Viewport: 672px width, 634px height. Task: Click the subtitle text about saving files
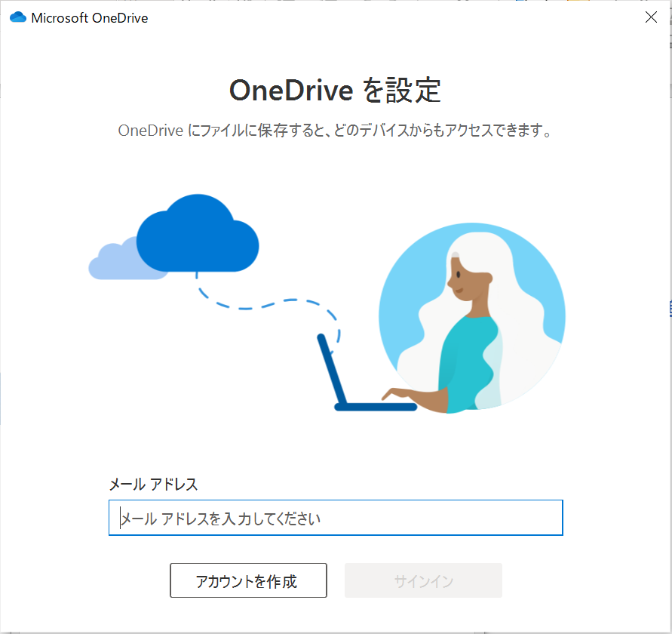tap(335, 131)
